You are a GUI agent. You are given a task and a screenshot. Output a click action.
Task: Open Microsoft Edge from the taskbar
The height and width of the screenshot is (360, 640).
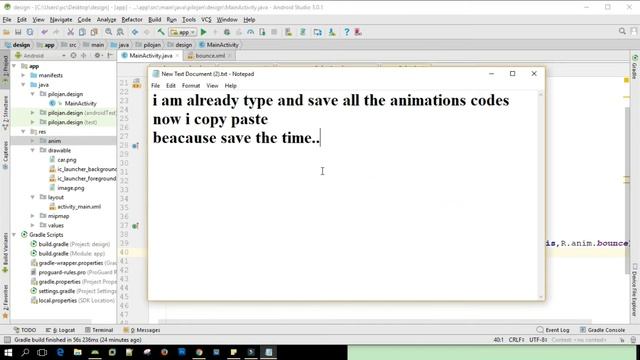(x=60, y=352)
